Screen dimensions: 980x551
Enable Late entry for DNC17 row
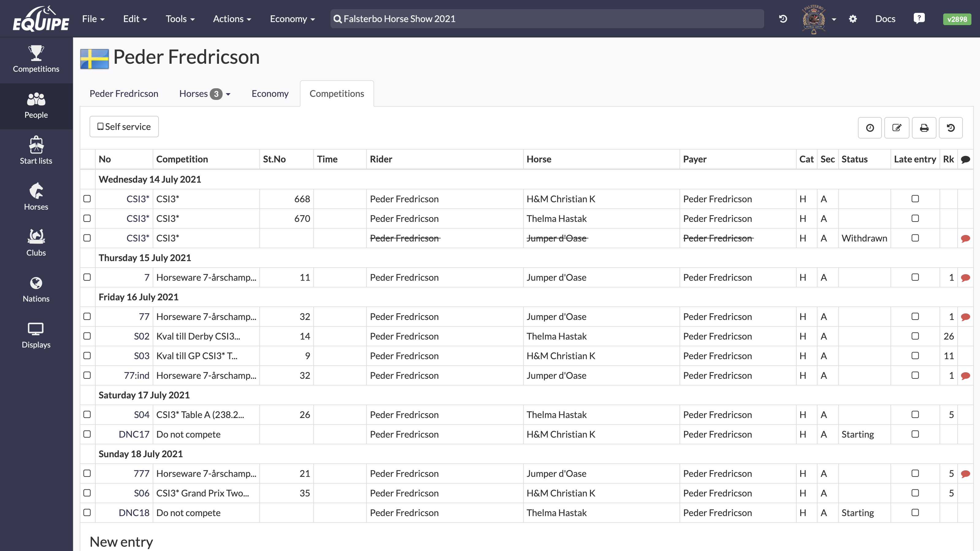click(x=915, y=434)
